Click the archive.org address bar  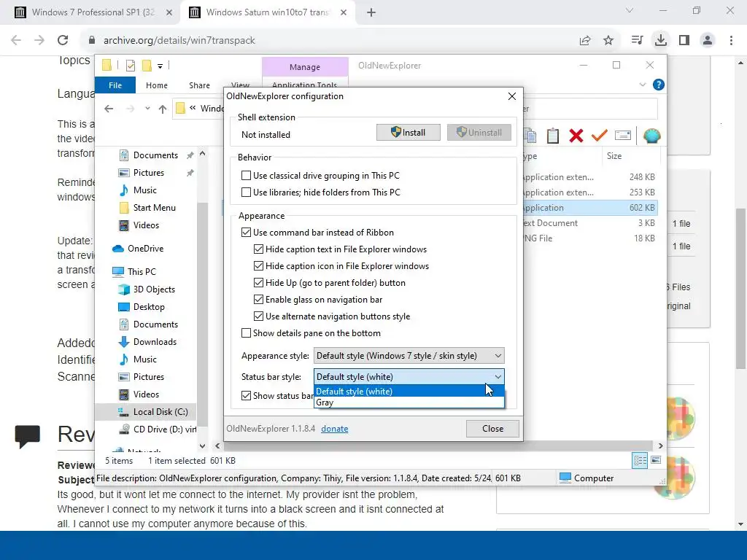tap(329, 41)
